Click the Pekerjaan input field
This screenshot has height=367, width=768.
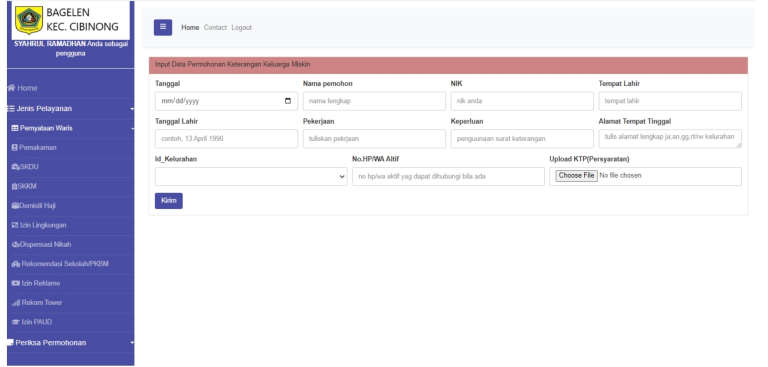point(374,139)
